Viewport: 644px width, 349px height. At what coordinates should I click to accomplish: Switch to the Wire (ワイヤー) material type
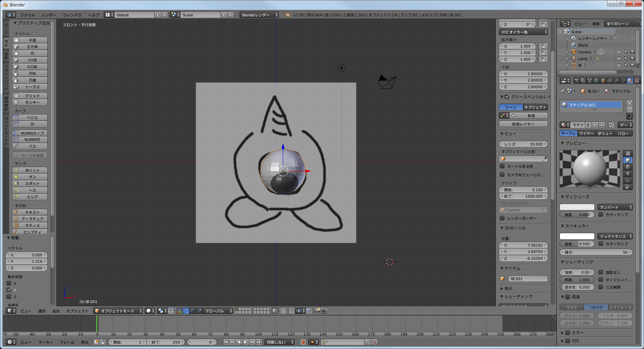click(587, 134)
